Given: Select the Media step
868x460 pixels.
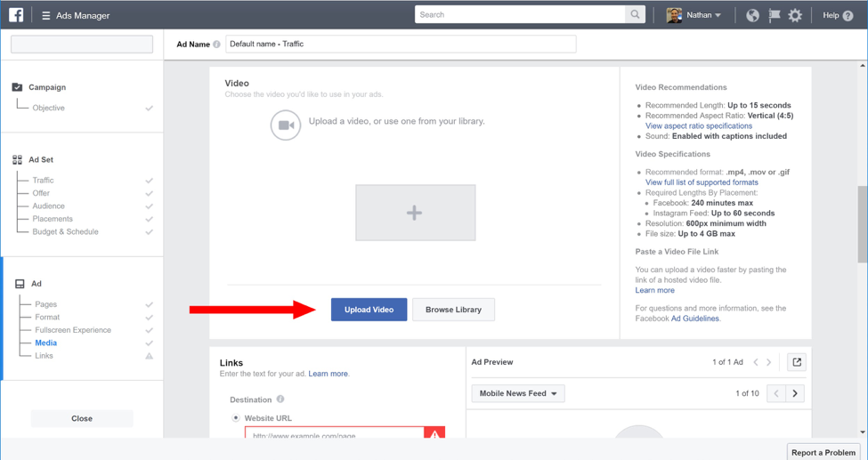Looking at the screenshot, I should coord(46,343).
